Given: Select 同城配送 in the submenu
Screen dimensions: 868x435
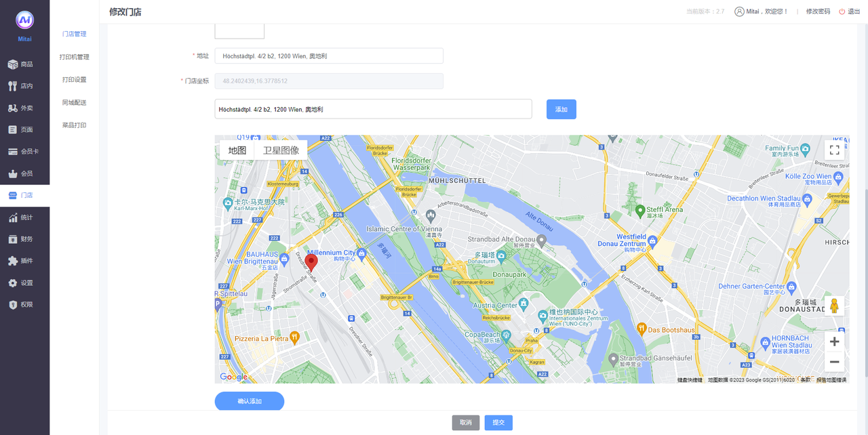Looking at the screenshot, I should [74, 103].
